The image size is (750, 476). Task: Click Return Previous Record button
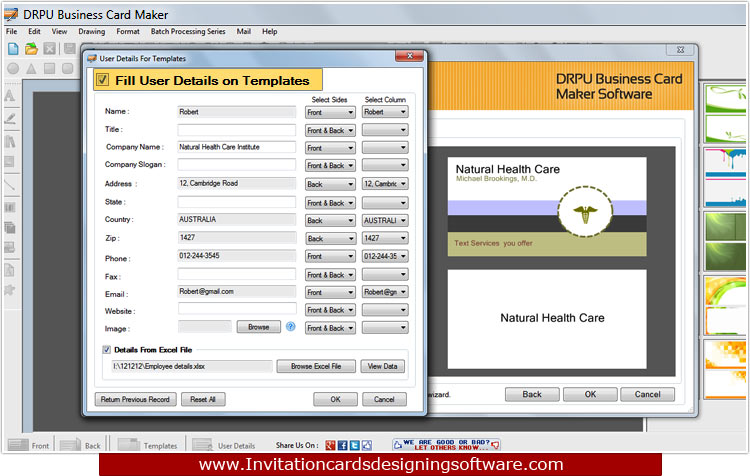(135, 399)
